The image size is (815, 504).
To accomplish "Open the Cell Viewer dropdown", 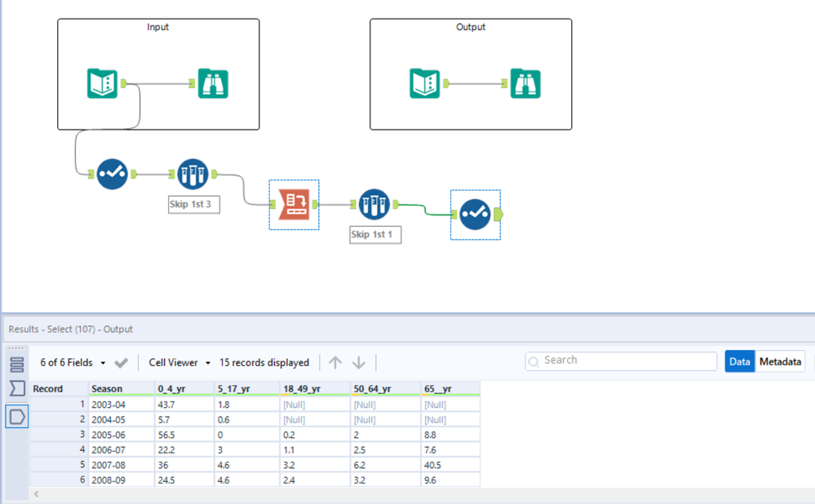I will [179, 363].
